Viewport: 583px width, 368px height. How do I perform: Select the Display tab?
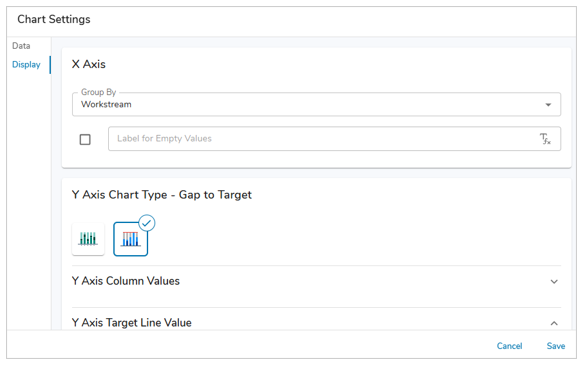pyautogui.click(x=26, y=65)
